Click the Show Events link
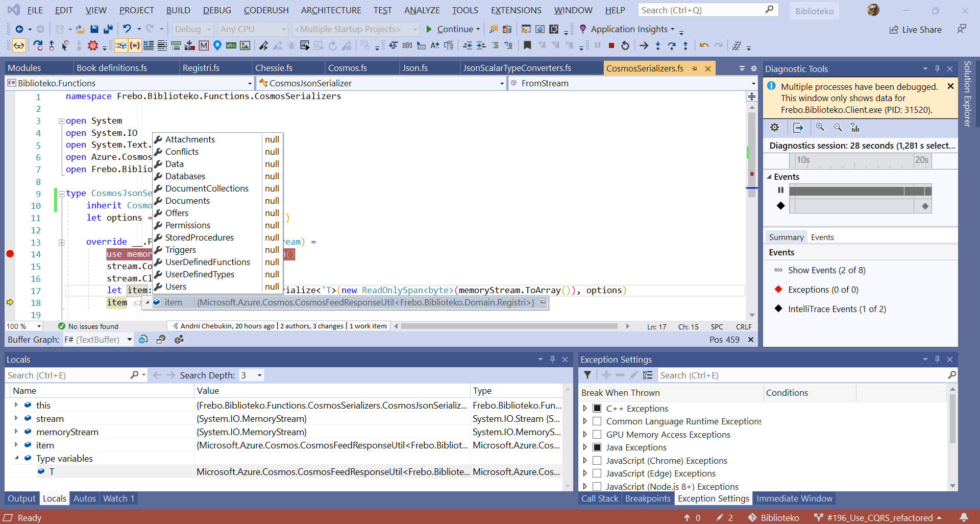Image resolution: width=980 pixels, height=524 pixels. tap(827, 270)
